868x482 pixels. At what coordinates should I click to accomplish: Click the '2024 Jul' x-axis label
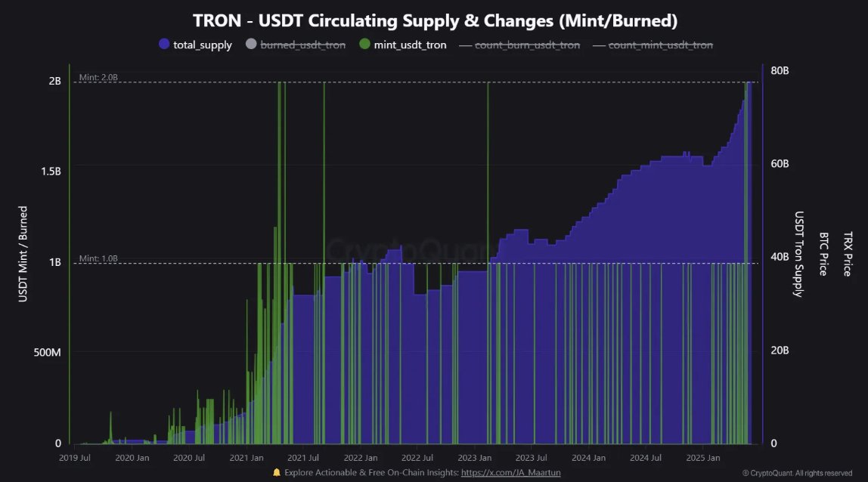[646, 458]
